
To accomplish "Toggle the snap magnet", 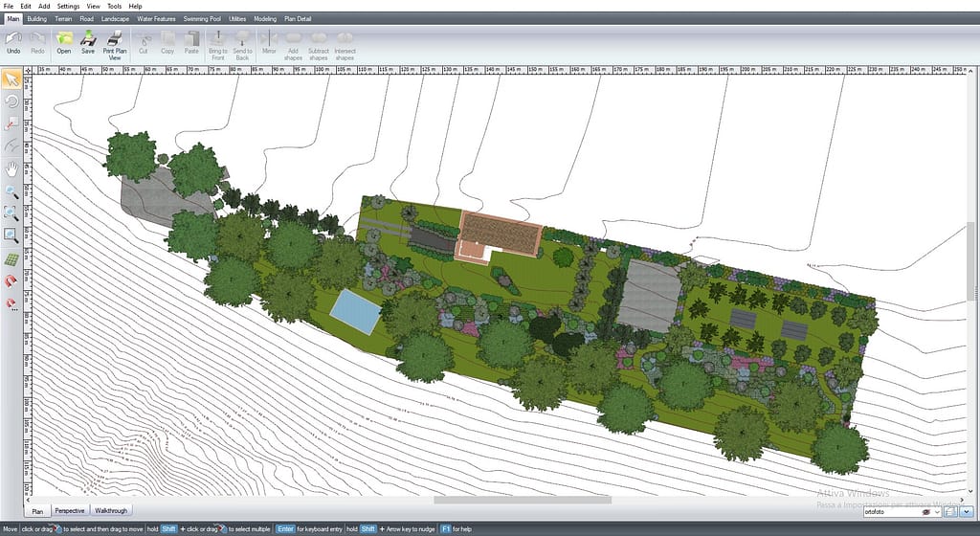I will (x=11, y=281).
